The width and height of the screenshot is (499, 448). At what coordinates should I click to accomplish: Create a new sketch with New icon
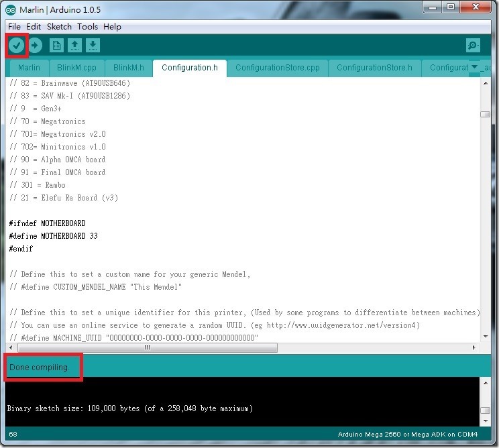(56, 46)
